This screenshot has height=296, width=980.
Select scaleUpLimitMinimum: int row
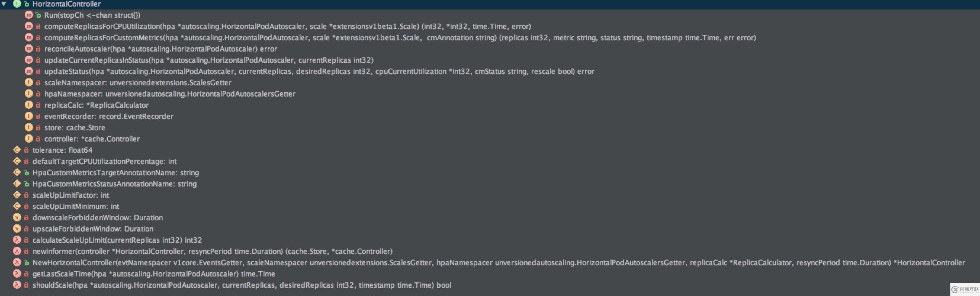click(x=76, y=206)
